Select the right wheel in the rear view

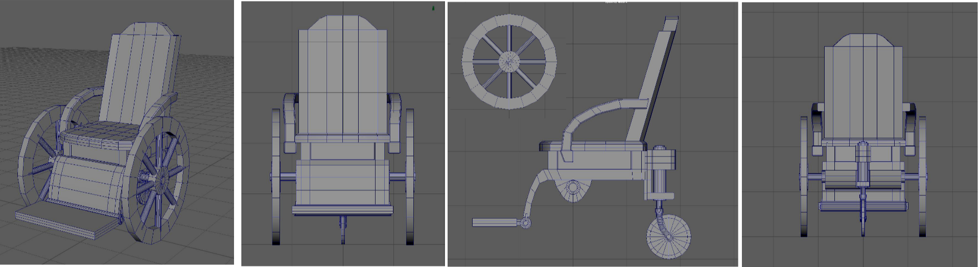pos(922,176)
